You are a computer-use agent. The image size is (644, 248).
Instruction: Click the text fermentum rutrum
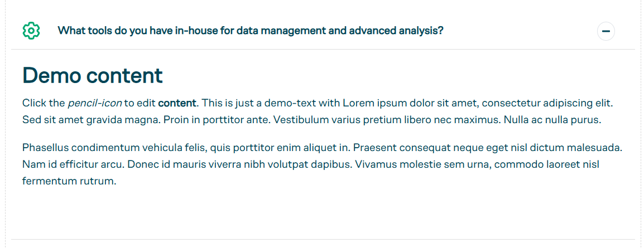click(x=69, y=181)
